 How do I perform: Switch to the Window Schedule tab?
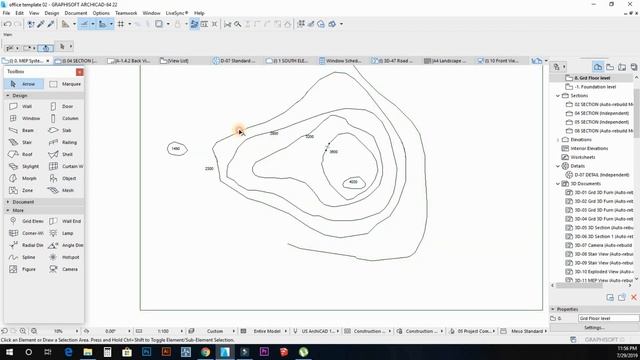tap(343, 61)
